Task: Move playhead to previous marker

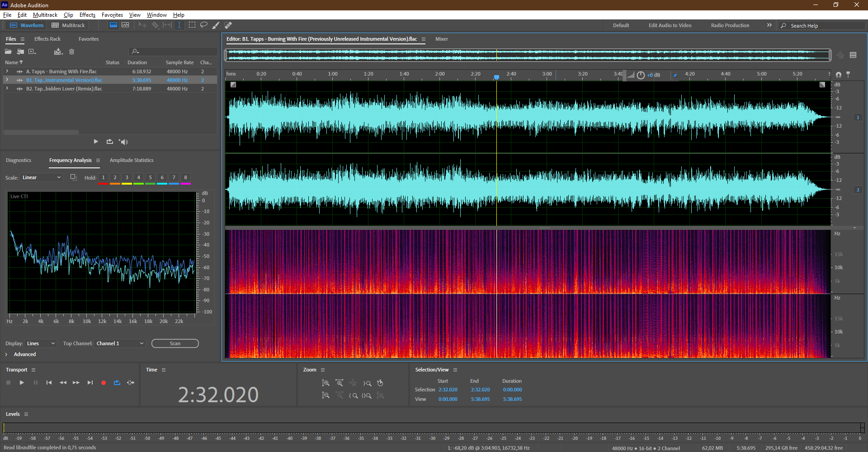Action: (x=49, y=383)
